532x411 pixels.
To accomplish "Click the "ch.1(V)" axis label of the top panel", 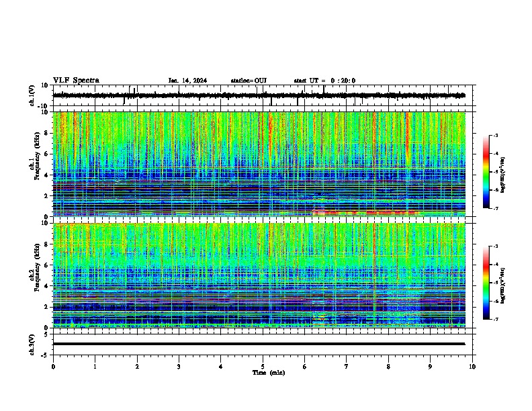I will pos(32,95).
